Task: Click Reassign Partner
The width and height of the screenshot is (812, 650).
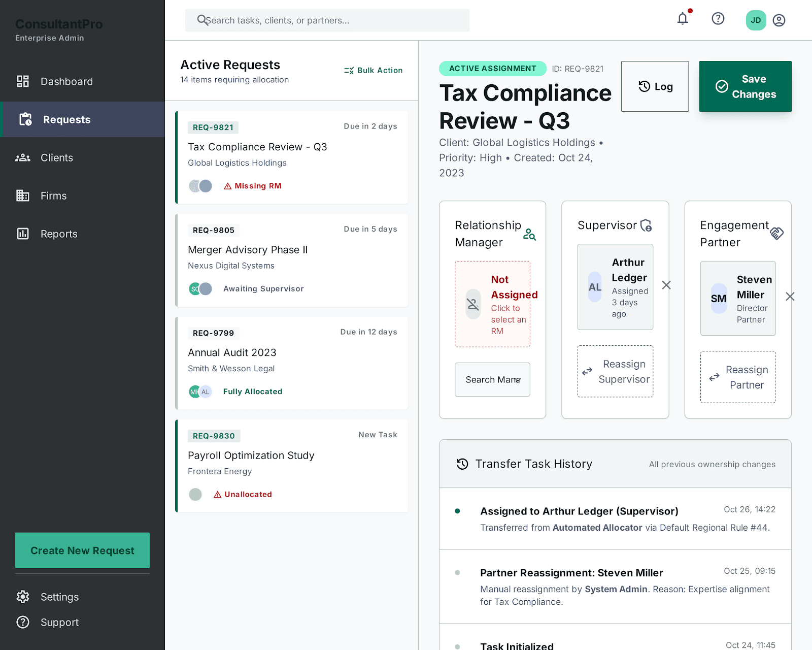Action: (x=738, y=377)
